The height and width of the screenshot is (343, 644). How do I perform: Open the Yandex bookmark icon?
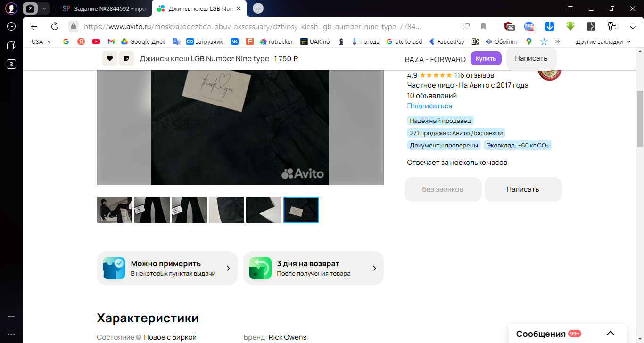81,41
